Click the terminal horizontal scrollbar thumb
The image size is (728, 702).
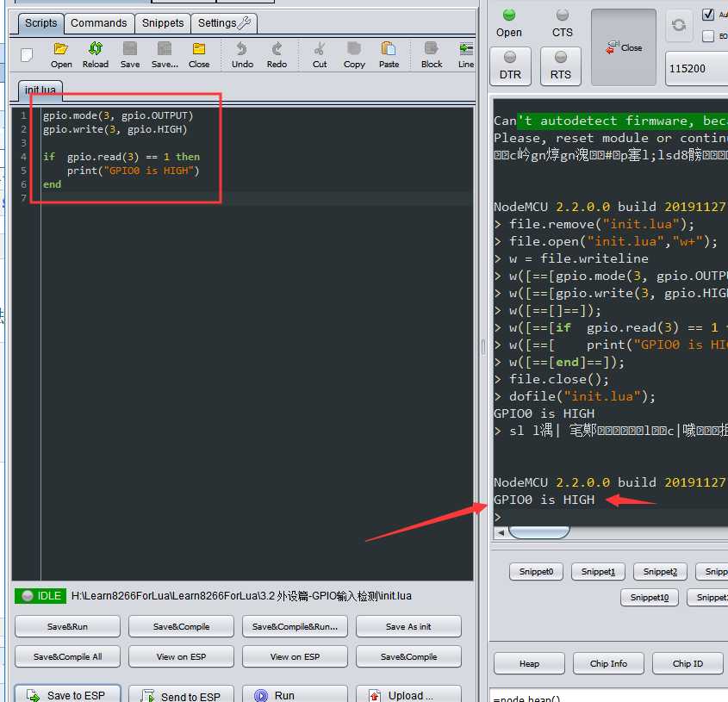[x=539, y=532]
